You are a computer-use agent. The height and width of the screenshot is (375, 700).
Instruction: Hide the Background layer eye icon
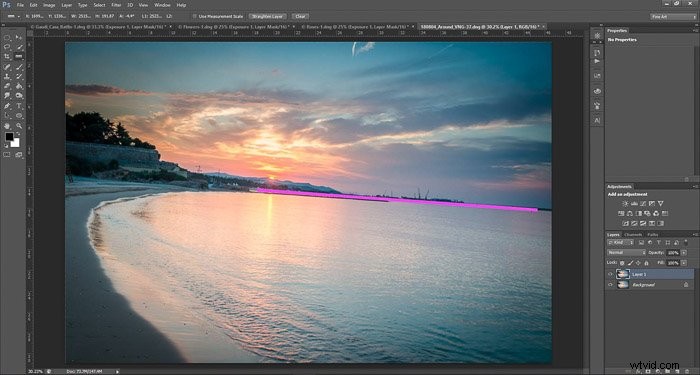(610, 284)
